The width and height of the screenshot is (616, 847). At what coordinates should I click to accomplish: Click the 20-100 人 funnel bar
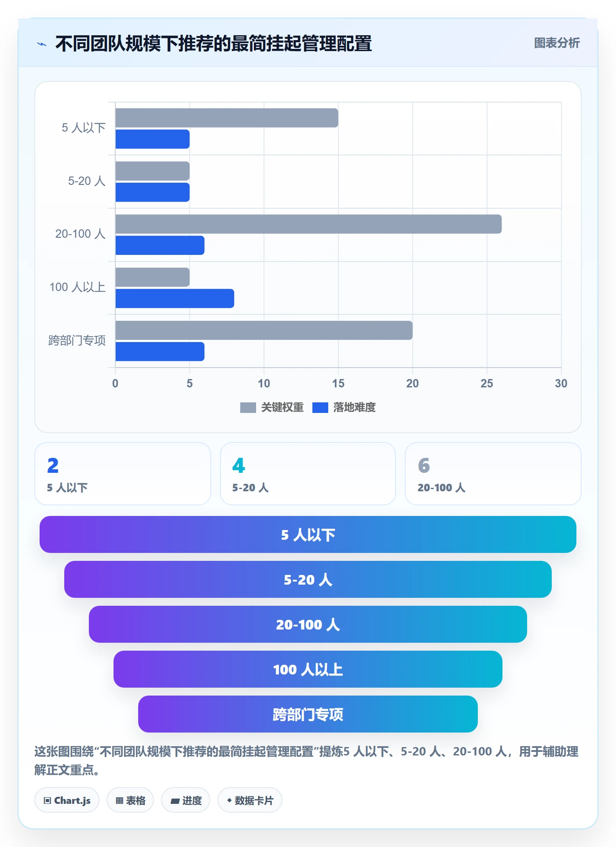click(308, 624)
